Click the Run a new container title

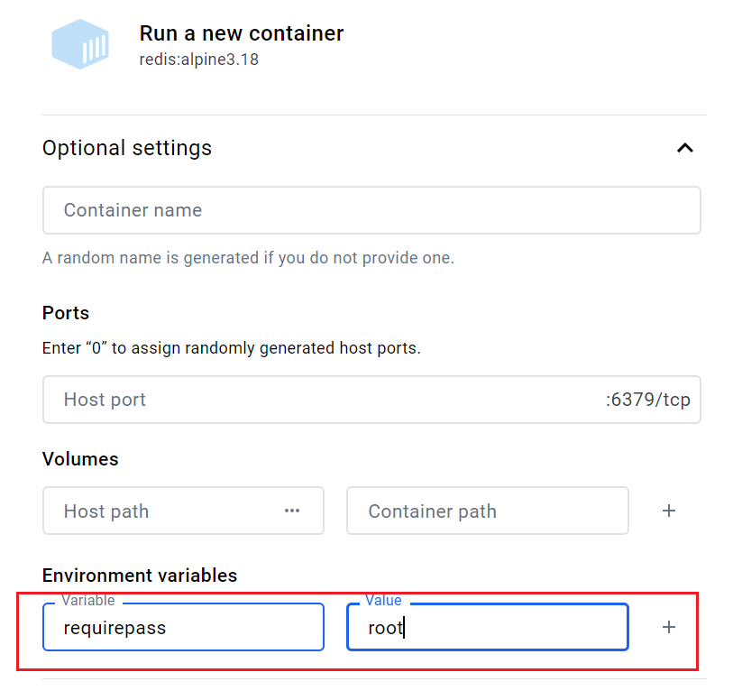[x=241, y=33]
